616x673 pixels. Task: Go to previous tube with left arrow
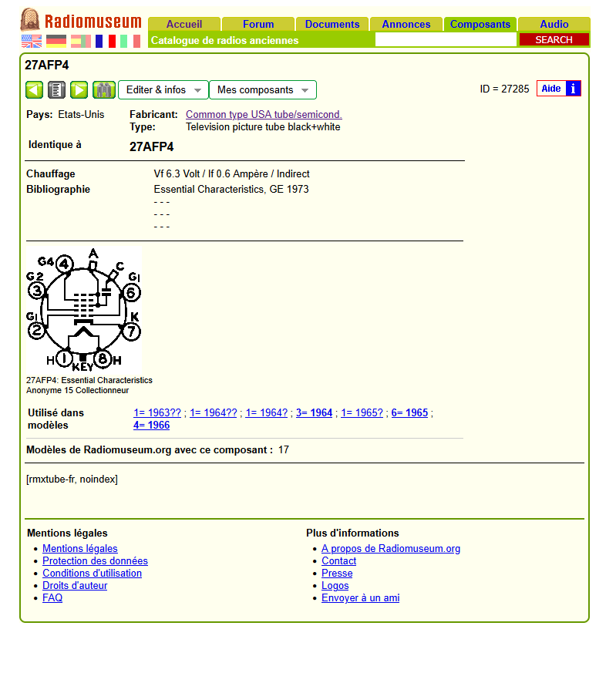35,90
